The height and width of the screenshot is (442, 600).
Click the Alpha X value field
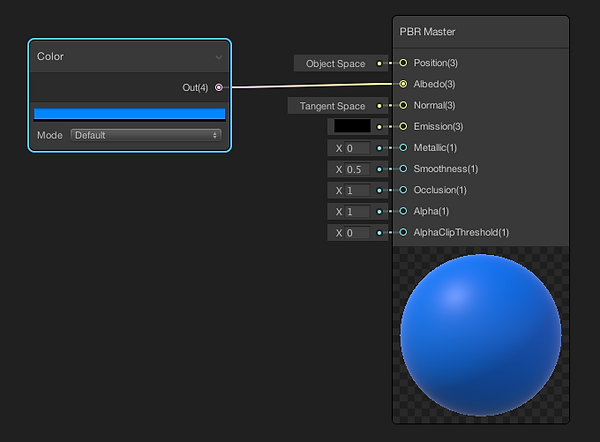pyautogui.click(x=357, y=212)
